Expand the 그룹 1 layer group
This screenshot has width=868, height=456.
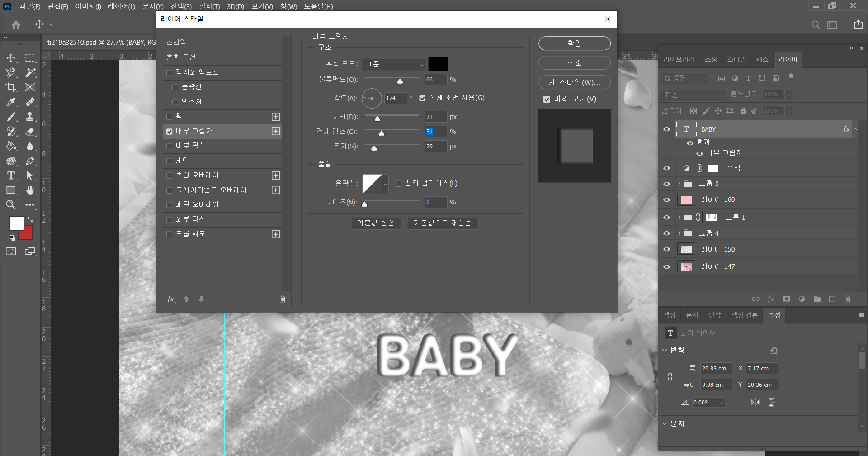(x=679, y=218)
